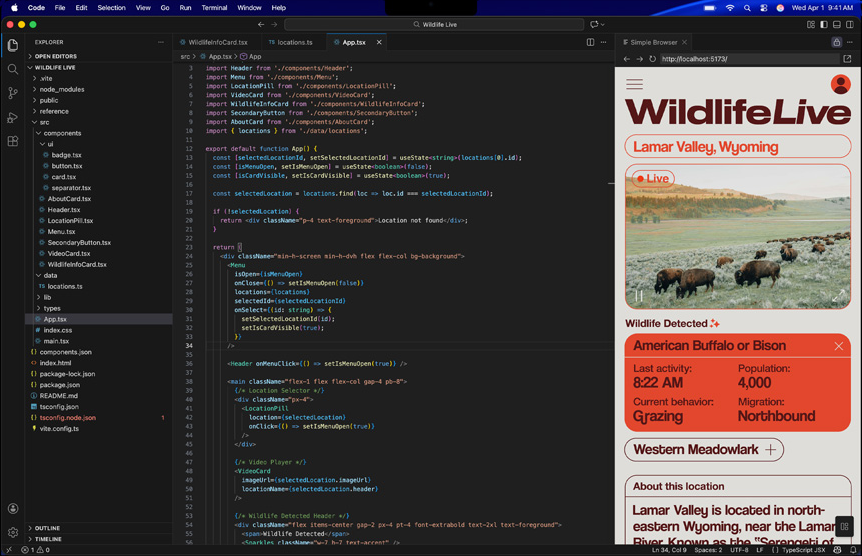Open the Extensions view

(13, 141)
